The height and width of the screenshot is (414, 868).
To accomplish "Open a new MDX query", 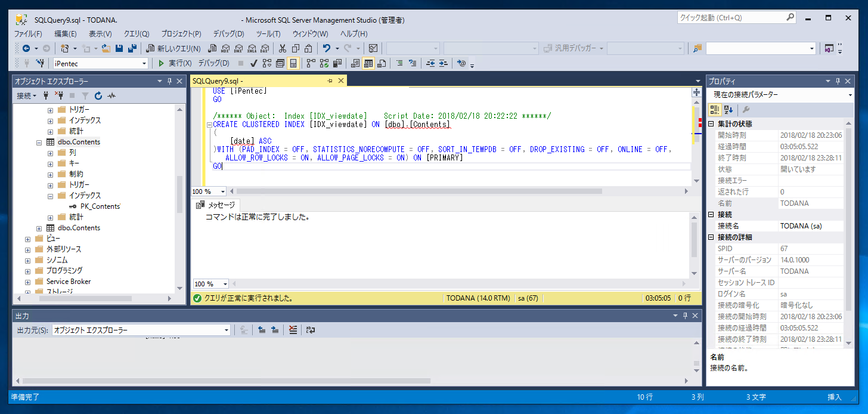I will point(225,48).
